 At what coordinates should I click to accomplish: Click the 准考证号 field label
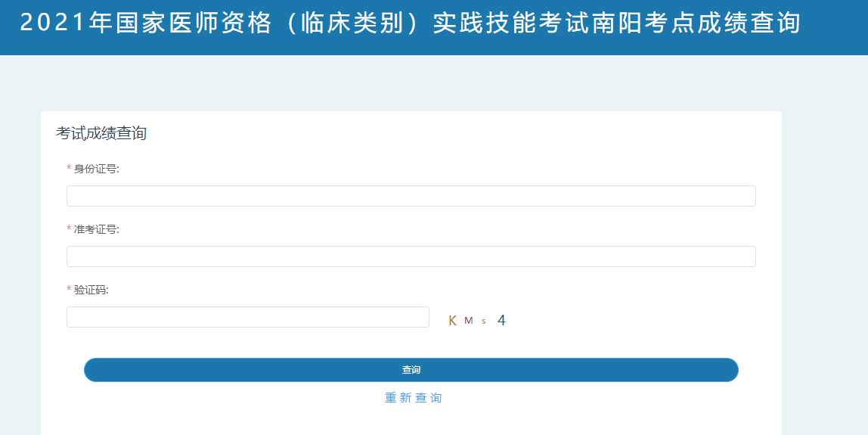(96, 229)
